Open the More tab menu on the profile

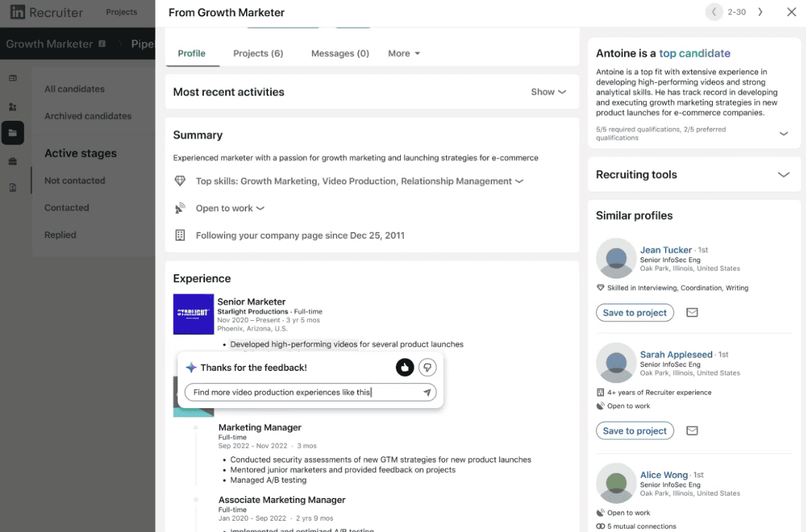point(403,53)
